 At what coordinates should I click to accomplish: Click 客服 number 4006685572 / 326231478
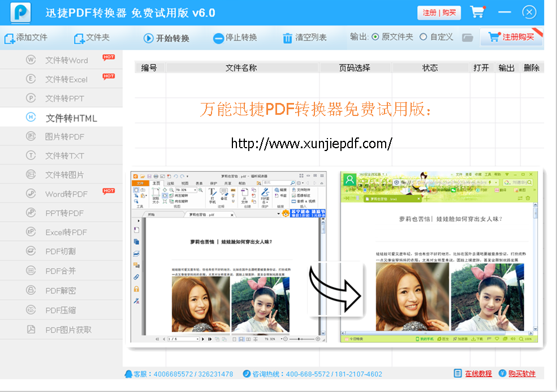tap(193, 374)
